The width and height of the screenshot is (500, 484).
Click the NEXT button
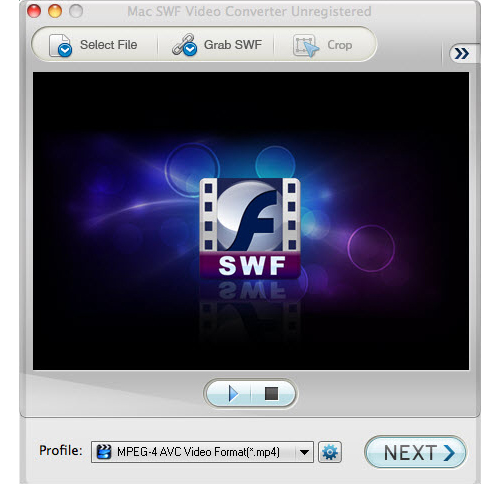[x=415, y=452]
